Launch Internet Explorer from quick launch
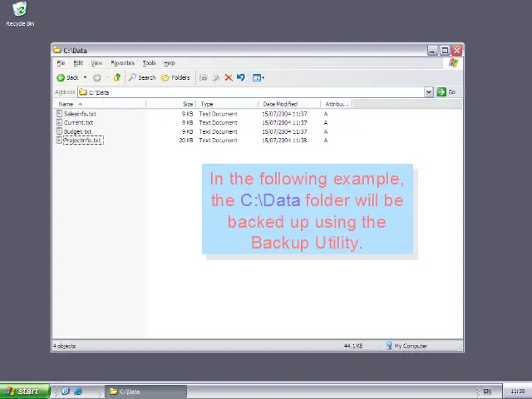Viewport: 532px width, 399px height. pos(77,392)
